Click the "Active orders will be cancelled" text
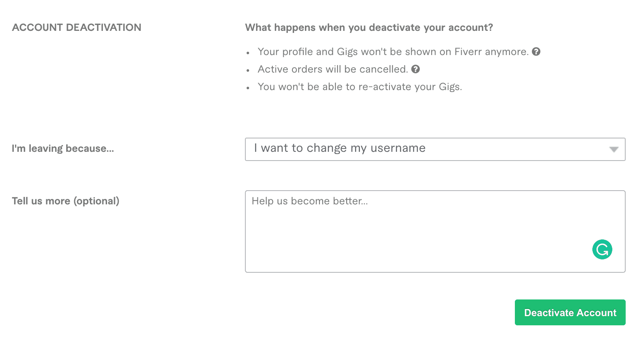The height and width of the screenshot is (347, 644). [332, 69]
